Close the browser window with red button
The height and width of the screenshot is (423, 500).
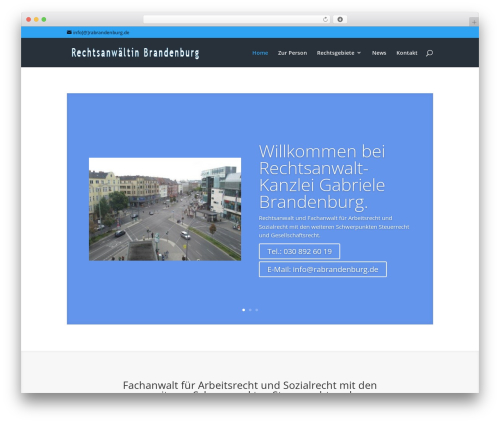29,20
